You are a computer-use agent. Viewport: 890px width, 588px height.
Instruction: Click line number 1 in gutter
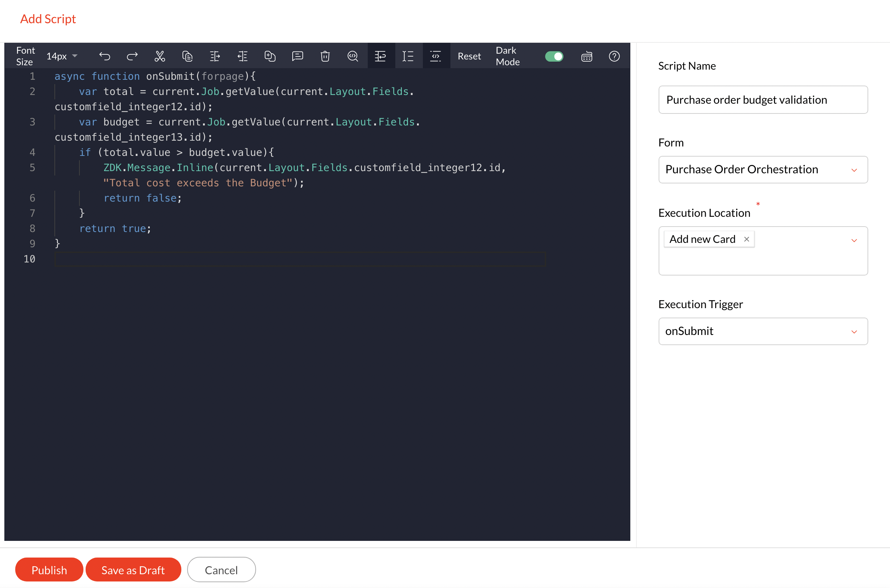point(32,76)
